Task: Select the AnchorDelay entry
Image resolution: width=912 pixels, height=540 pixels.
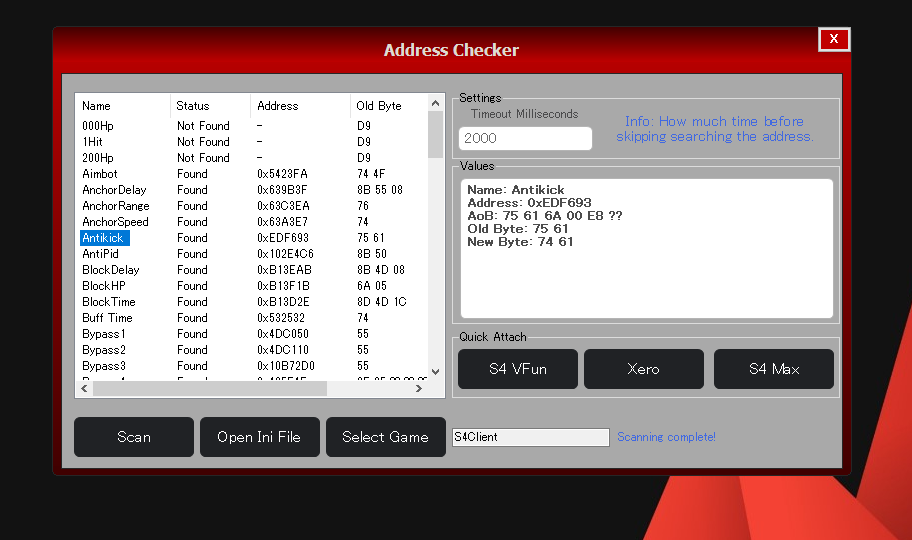Action: (x=114, y=190)
